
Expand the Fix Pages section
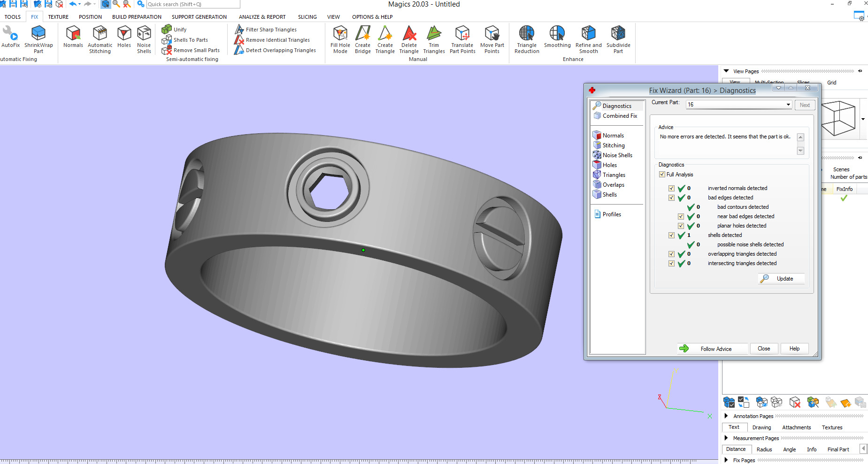[726, 460]
